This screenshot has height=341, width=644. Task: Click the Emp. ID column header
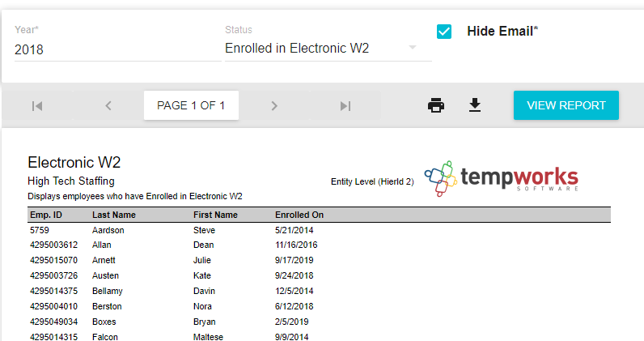tap(46, 215)
